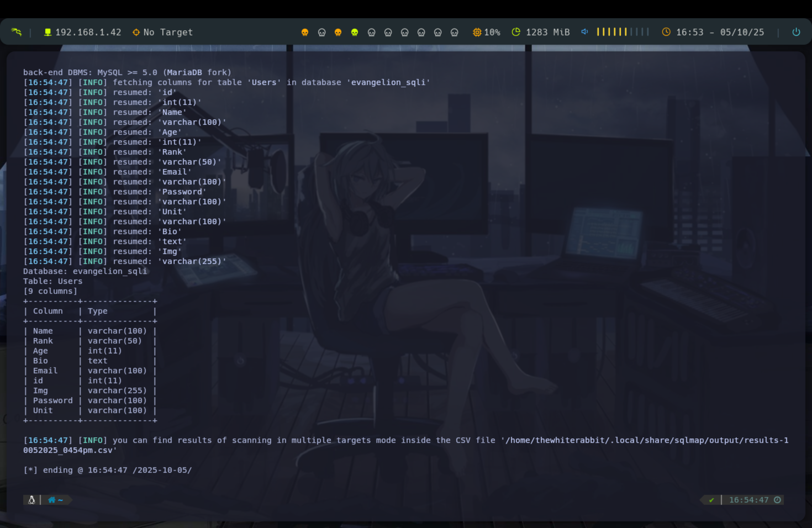Switch to the third orange skull workspace
The width and height of the screenshot is (812, 528).
(x=338, y=32)
